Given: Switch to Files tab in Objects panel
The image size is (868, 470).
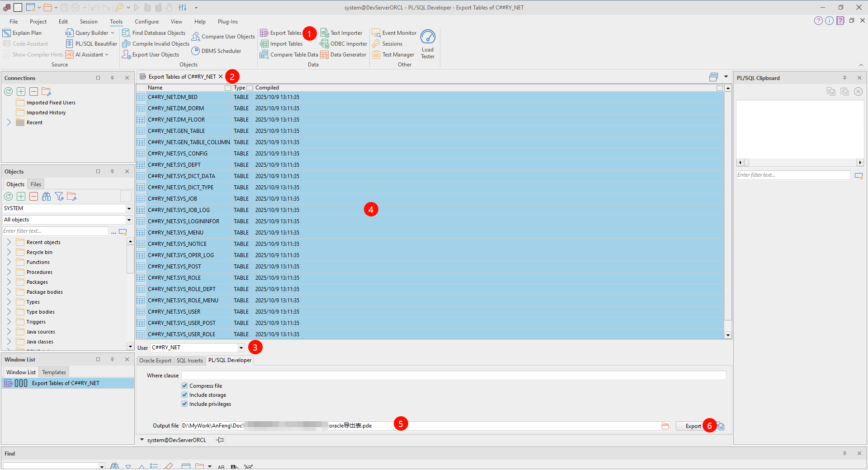Looking at the screenshot, I should tap(36, 184).
